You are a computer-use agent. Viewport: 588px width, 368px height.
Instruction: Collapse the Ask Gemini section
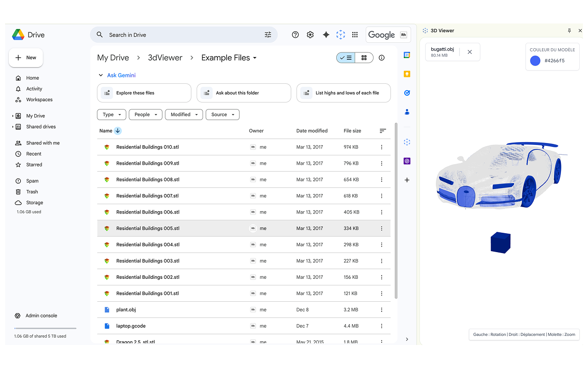pos(101,75)
